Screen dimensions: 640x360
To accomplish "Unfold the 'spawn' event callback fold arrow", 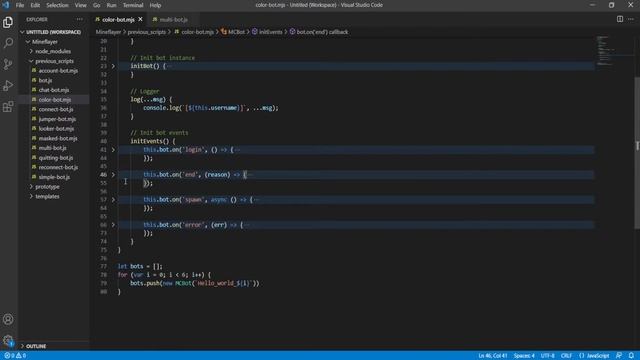I will (113, 200).
